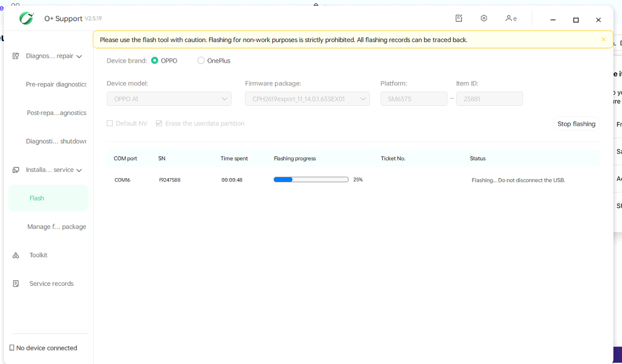
Task: Select the Installation service sidebar icon
Action: pos(15,169)
